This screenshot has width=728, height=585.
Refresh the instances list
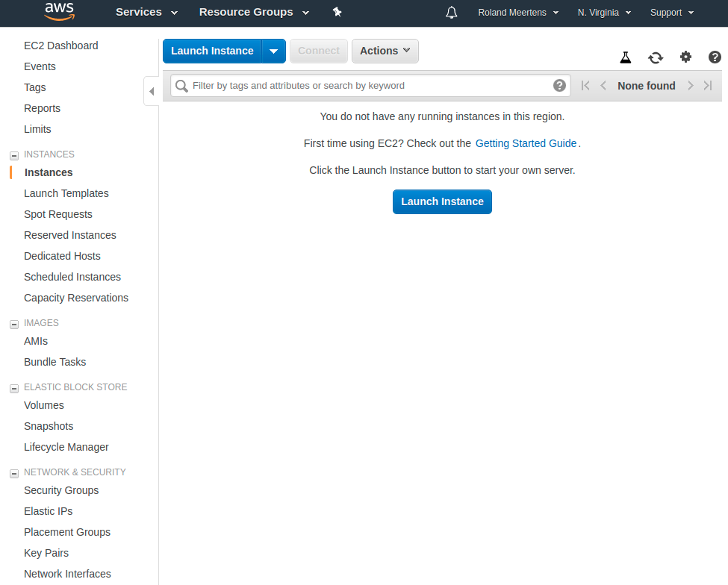(656, 57)
